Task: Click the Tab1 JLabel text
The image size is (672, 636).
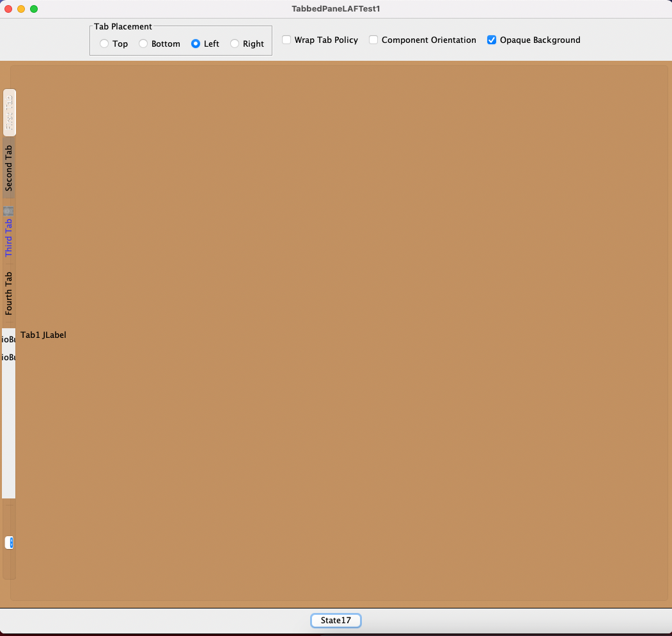Action: (43, 335)
